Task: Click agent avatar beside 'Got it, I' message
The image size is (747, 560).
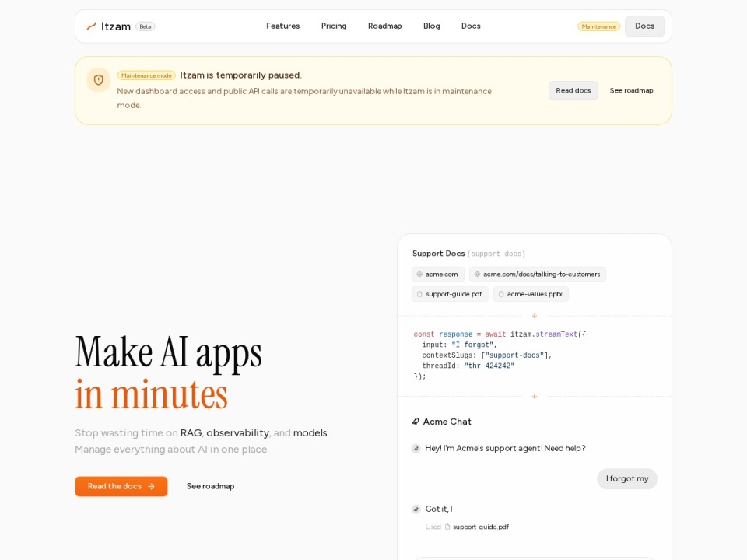Action: point(416,509)
